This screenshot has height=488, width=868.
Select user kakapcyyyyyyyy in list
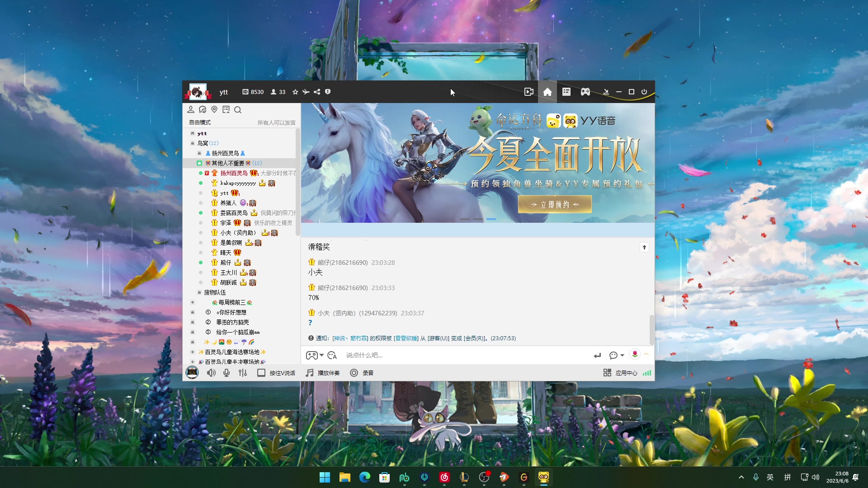pyautogui.click(x=238, y=183)
